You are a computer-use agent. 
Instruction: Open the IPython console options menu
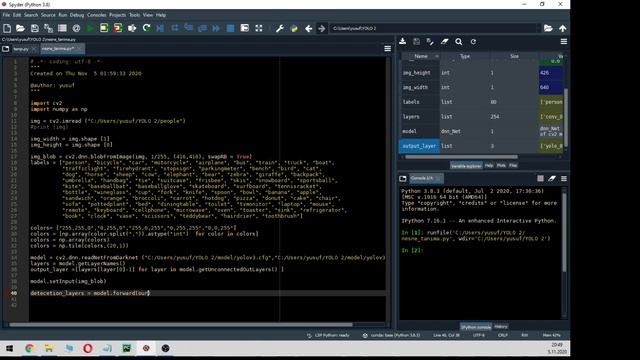tap(564, 178)
